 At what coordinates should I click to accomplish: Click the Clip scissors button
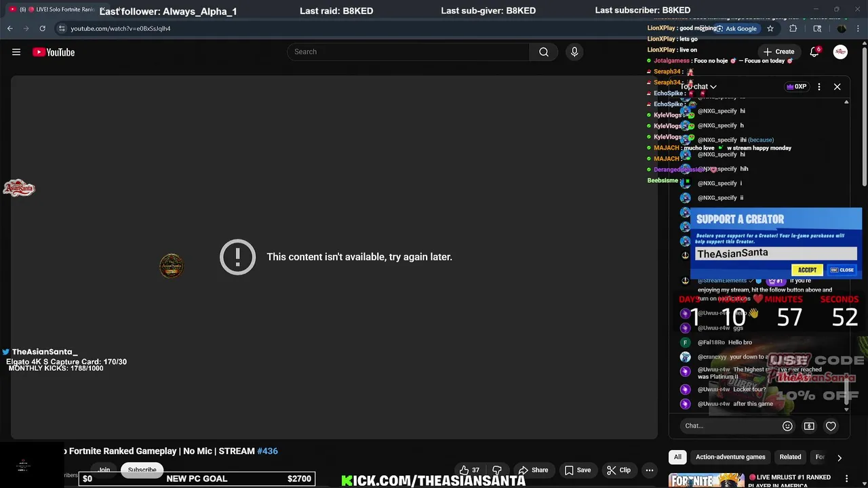(x=618, y=470)
